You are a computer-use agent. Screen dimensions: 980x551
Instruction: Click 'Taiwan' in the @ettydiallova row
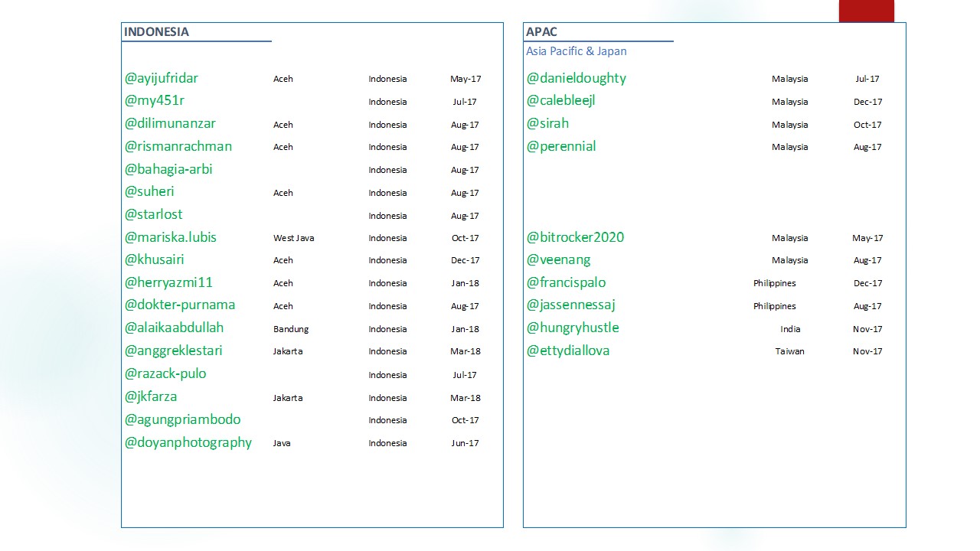point(789,351)
